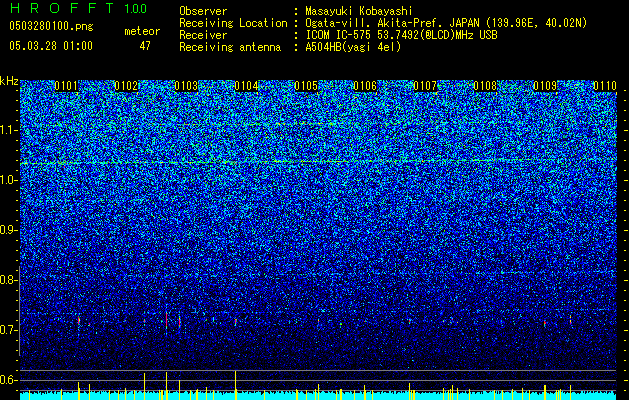Select the file name 0503280100.png
This screenshot has height=400, width=629.
click(51, 27)
